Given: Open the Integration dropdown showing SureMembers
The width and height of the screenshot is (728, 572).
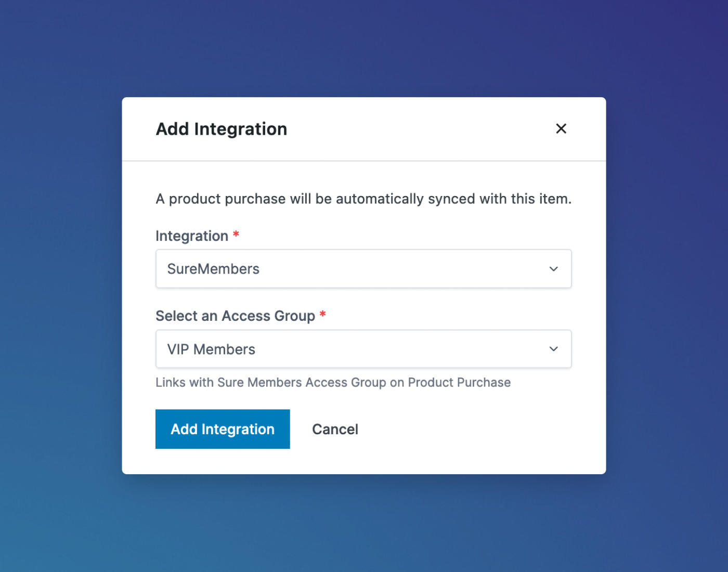Looking at the screenshot, I should click(363, 269).
